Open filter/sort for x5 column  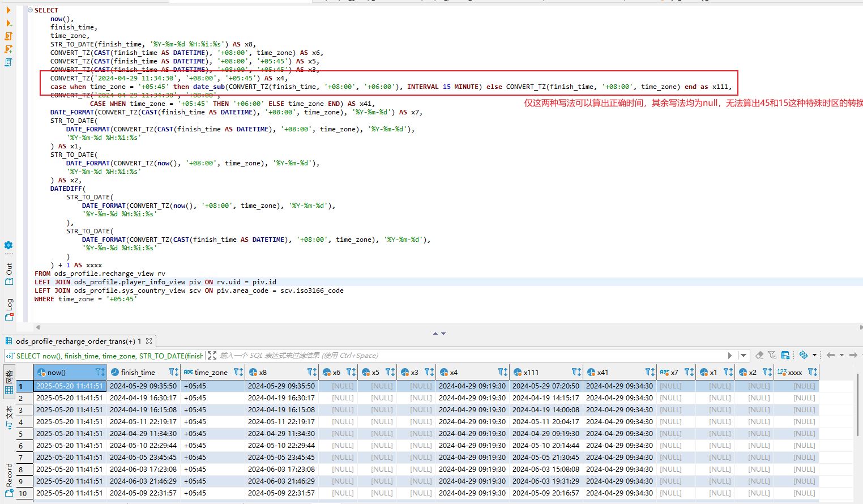coord(390,372)
